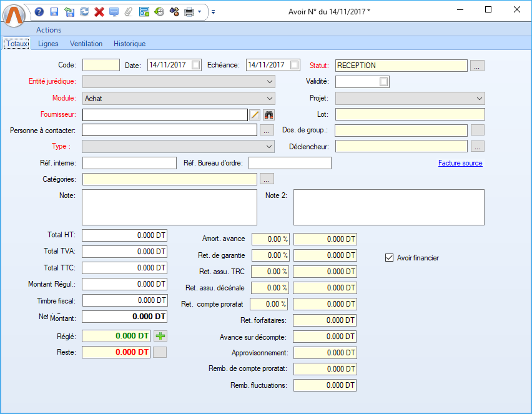Click the blue help question mark icon
Screen dimensions: 532x414
coord(39,11)
